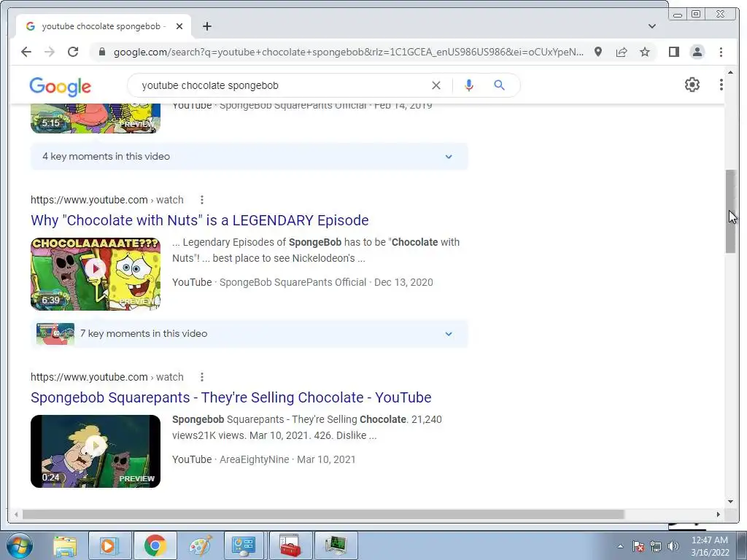Screen dimensions: 747x560
Task: Clear the search query with the X
Action: coord(436,85)
